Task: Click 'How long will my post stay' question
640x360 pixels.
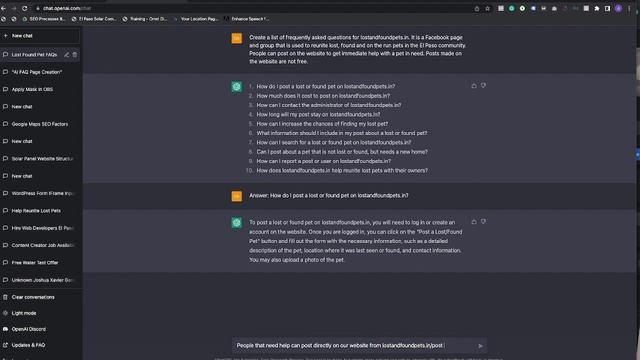Action: (318, 115)
